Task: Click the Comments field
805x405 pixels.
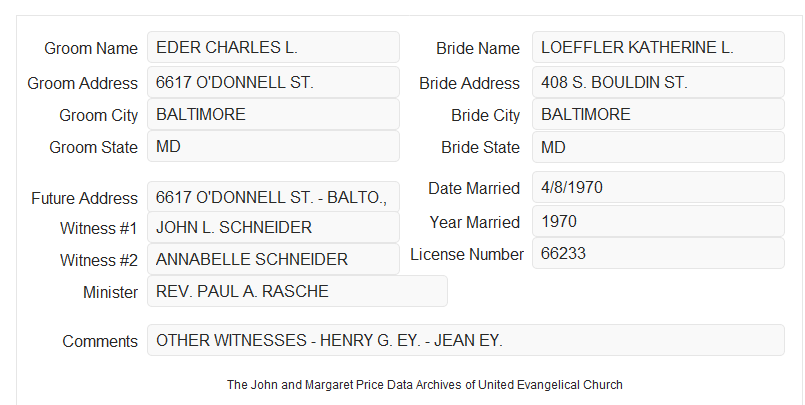Action: click(466, 340)
